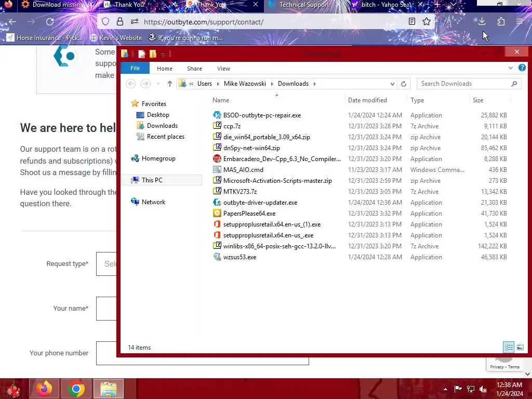
Task: Open the Firefox hamburger menu
Action: 520,22
